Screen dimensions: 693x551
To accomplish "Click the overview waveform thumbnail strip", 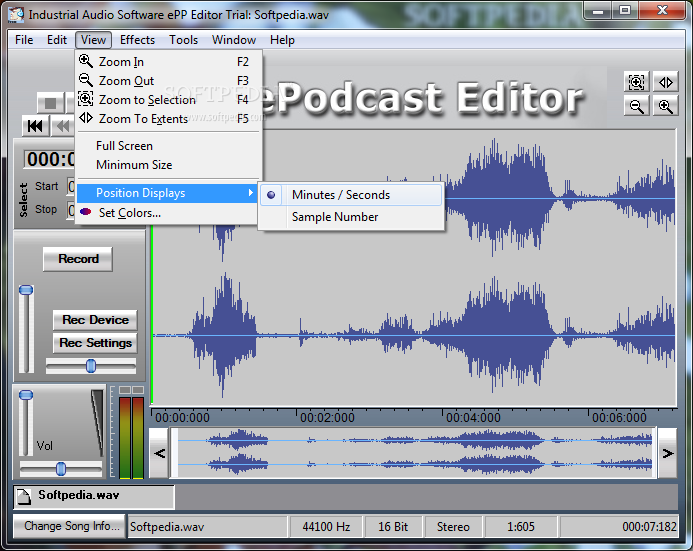I will (414, 453).
